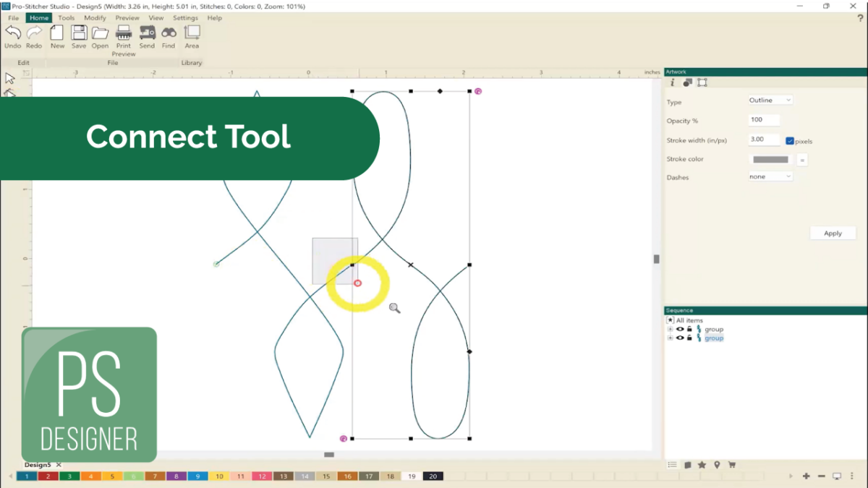This screenshot has width=868, height=488.
Task: Select the Design5 tab
Action: [38, 465]
